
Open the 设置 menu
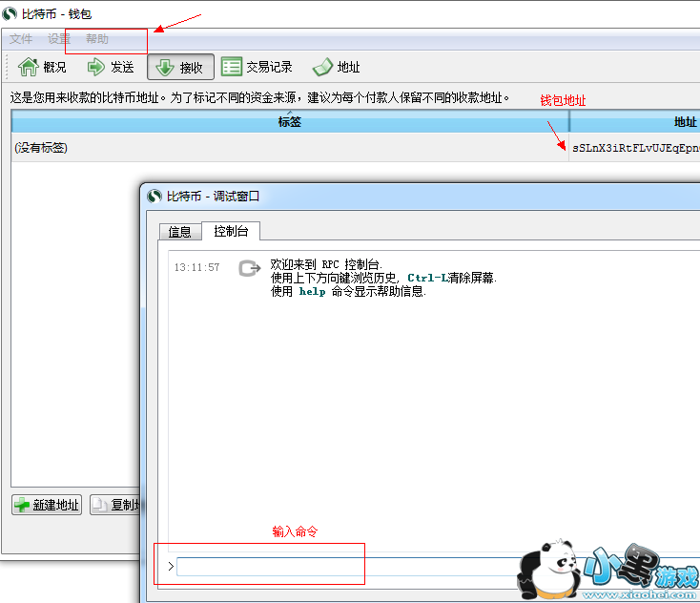point(59,39)
